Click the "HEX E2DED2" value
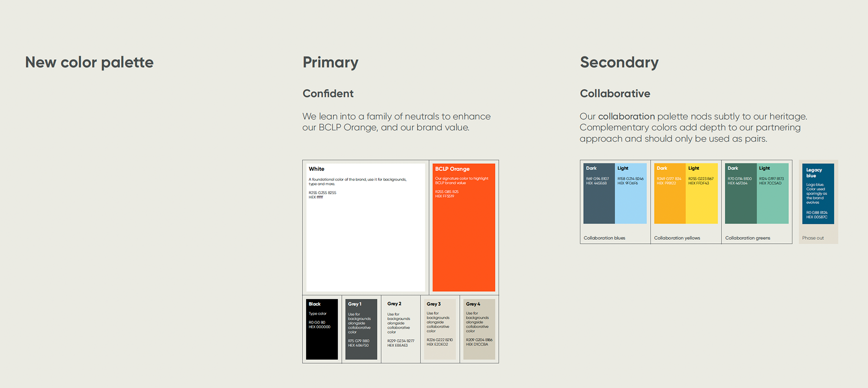Screen dimensions: 868x388 [x=437, y=345]
